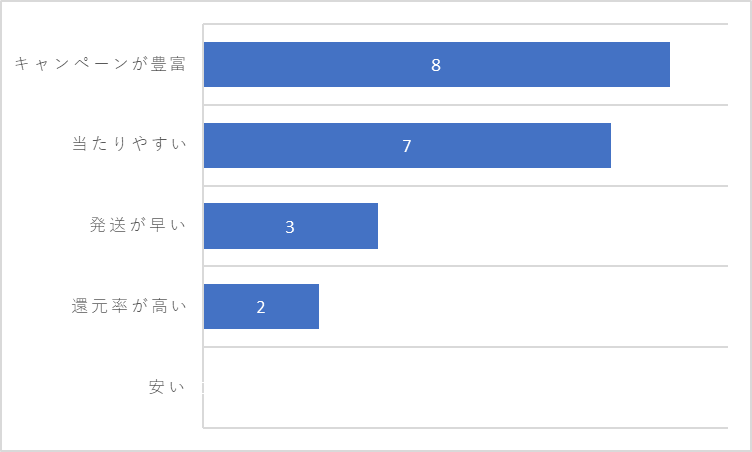Click the 還元率が高い bar
The image size is (752, 452).
point(261,307)
